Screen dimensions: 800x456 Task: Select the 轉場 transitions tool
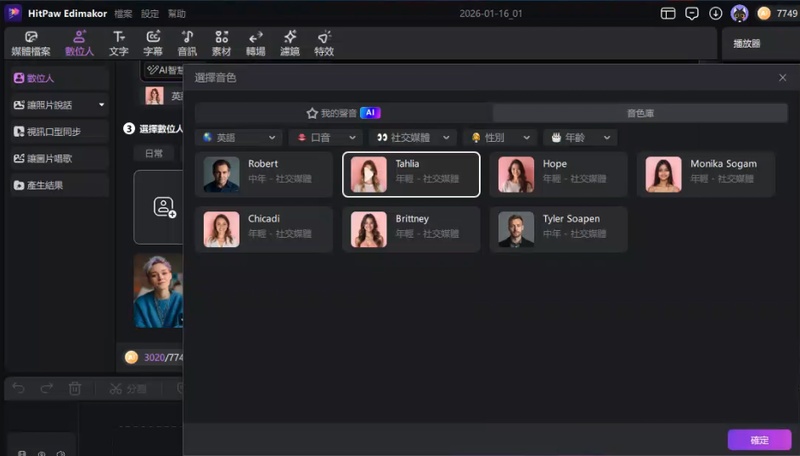(256, 42)
